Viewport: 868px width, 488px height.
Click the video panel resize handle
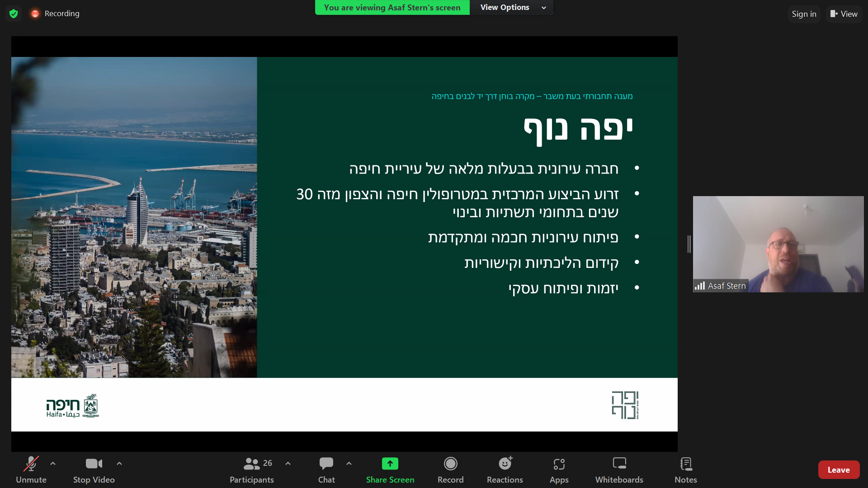coord(689,244)
